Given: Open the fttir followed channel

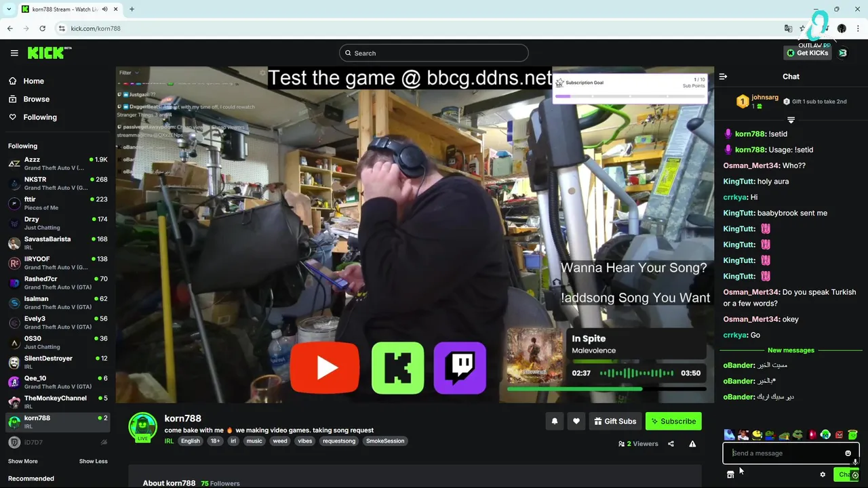Looking at the screenshot, I should click(x=57, y=203).
